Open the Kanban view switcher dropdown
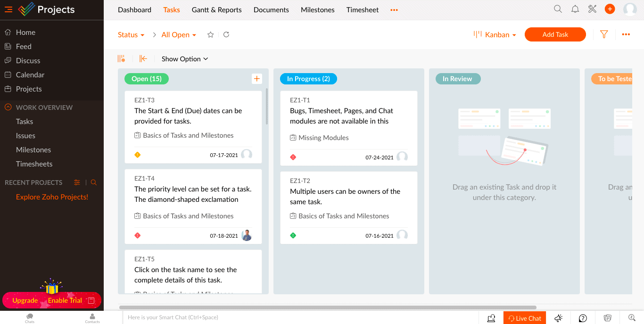This screenshot has height=324, width=644. 495,34
